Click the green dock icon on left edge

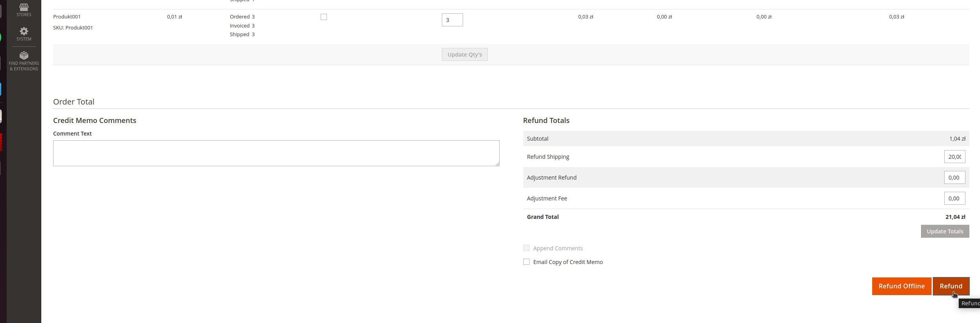pyautogui.click(x=1, y=38)
